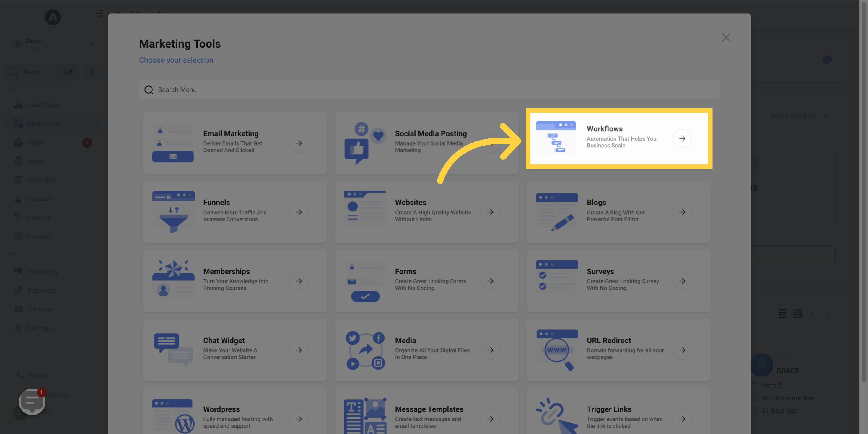Open Settings in the sidebar
The width and height of the screenshot is (868, 434).
18,328
